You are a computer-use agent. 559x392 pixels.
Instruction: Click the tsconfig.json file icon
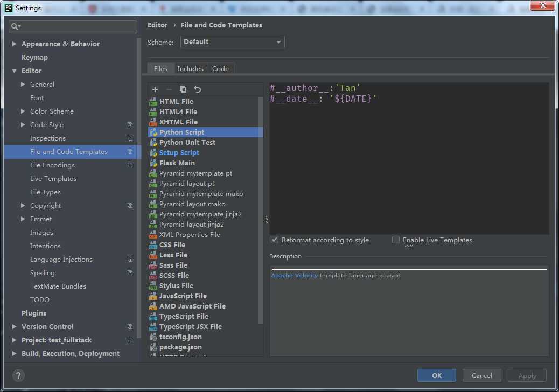[153, 337]
